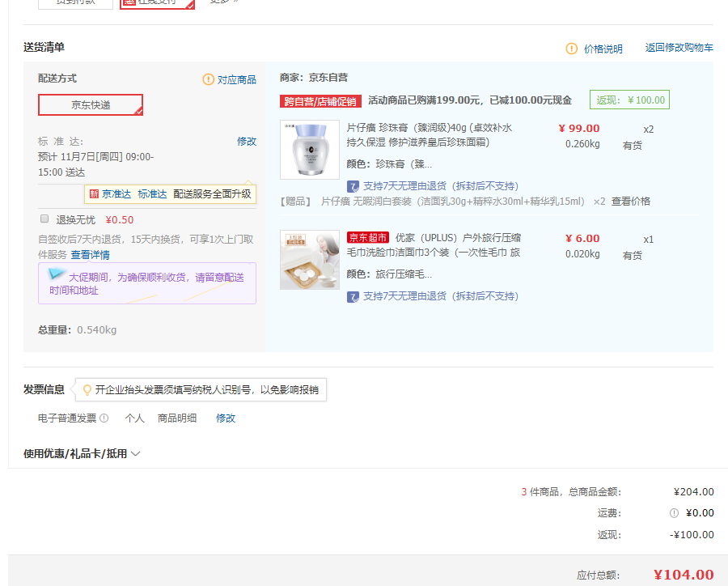
Task: Click 修改 next to 标准达 delivery time
Action: coord(247,142)
